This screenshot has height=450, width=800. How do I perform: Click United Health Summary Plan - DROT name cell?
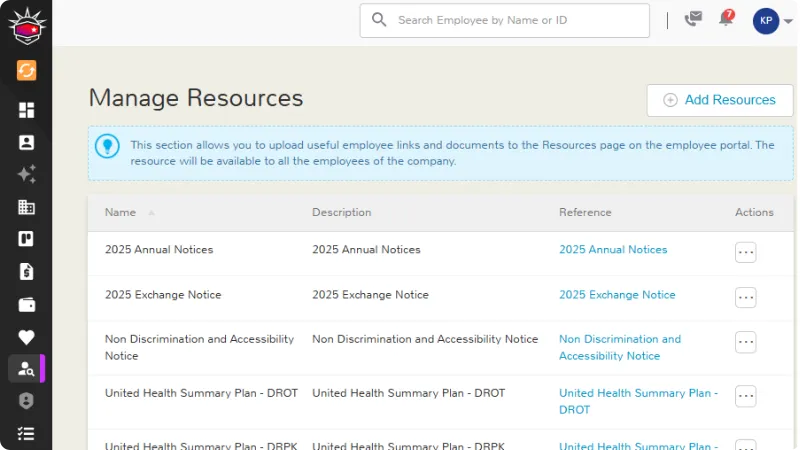coord(202,393)
